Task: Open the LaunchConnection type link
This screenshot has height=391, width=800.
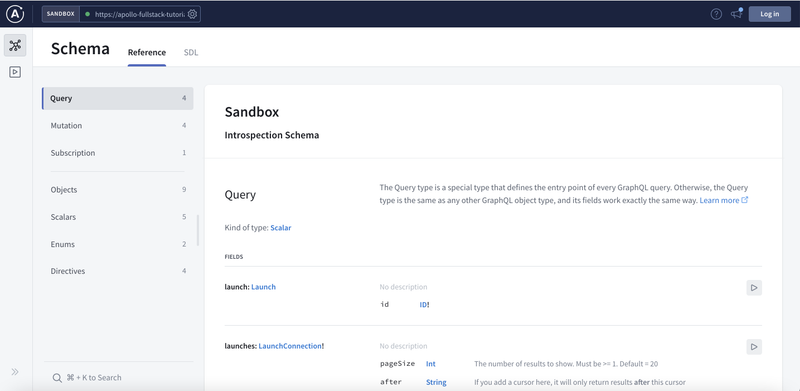Action: click(x=290, y=346)
